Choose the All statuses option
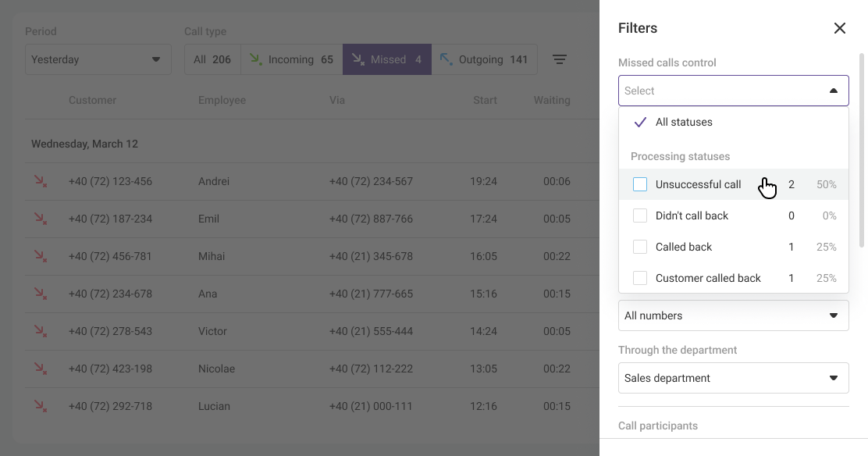This screenshot has width=868, height=456. [684, 122]
